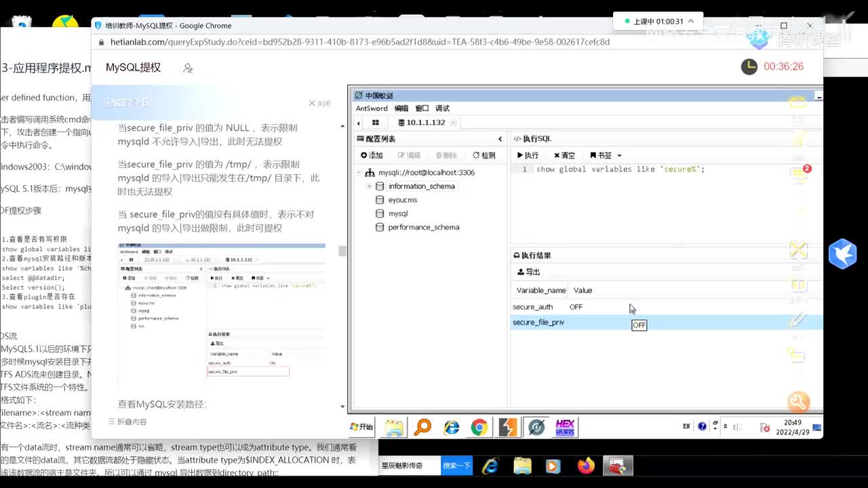Open the AntSword menu
Screen dimensions: 868x488
tap(372, 108)
